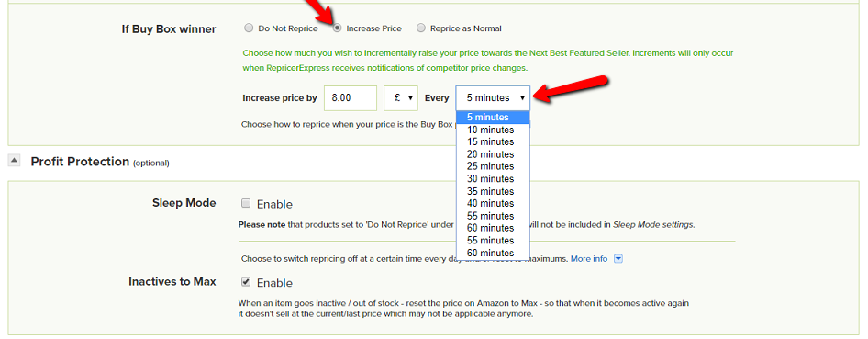Click the Increase price by amount field

point(351,97)
